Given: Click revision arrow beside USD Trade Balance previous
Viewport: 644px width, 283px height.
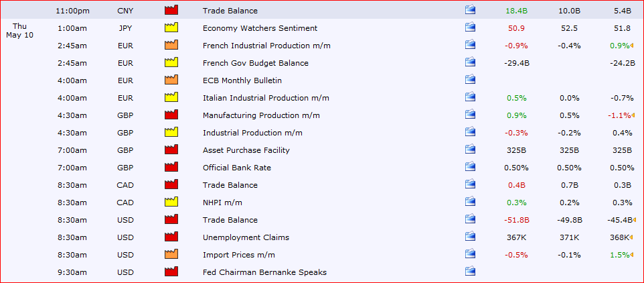Looking at the screenshot, I should tap(634, 220).
